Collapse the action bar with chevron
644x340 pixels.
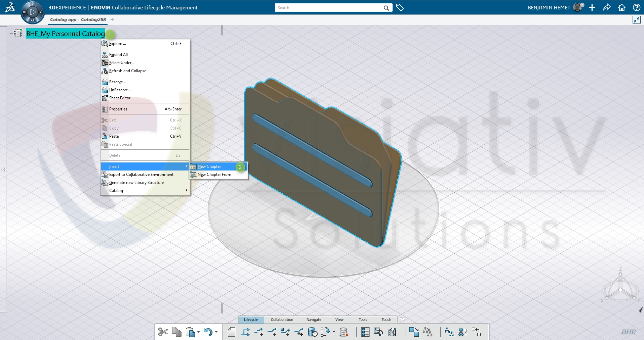pos(403,319)
